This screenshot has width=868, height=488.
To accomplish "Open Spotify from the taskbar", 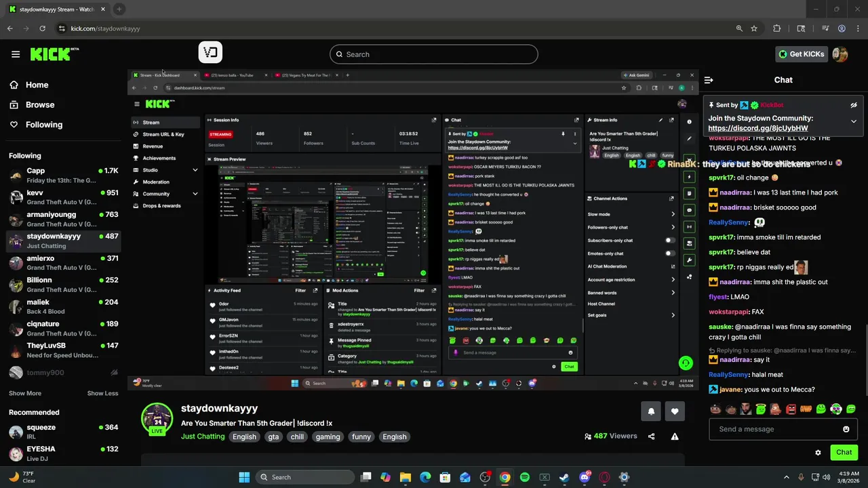I will [525, 477].
